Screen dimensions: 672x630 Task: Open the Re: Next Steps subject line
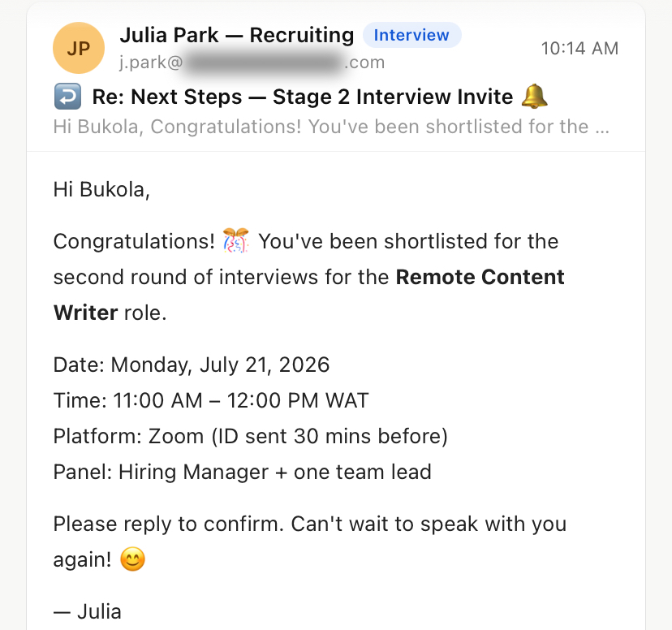302,97
